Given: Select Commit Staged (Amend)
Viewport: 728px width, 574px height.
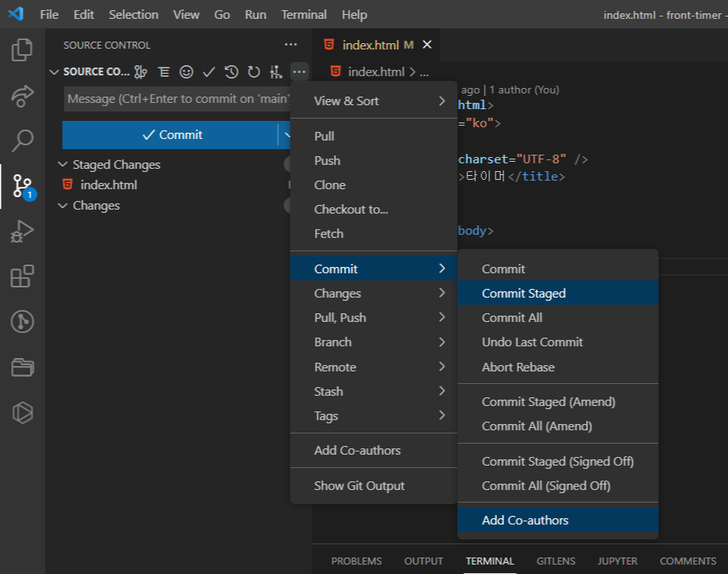Looking at the screenshot, I should 558,402.
